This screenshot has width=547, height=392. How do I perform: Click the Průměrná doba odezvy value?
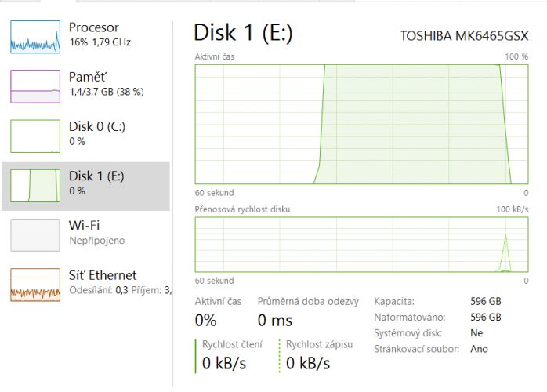click(275, 320)
